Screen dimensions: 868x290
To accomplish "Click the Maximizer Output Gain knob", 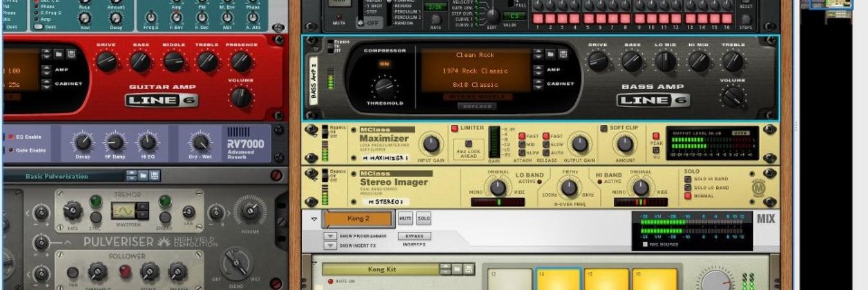I will [x=580, y=144].
